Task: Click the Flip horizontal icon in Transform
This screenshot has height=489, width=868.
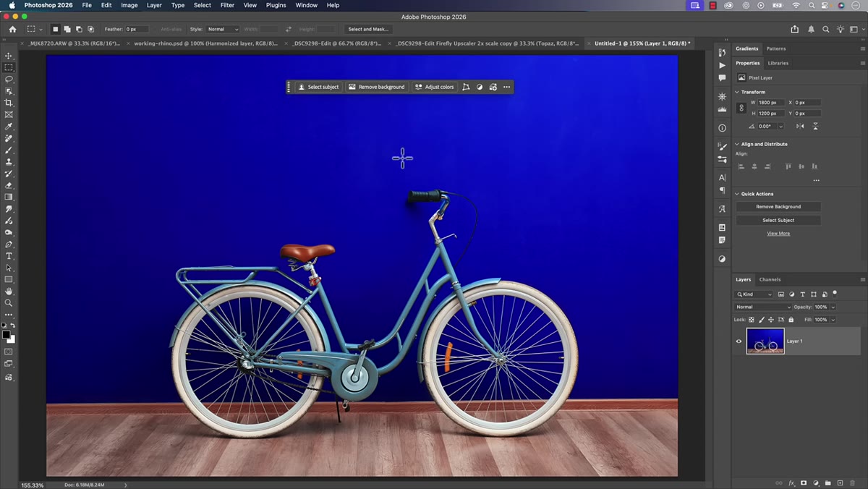Action: (x=800, y=126)
